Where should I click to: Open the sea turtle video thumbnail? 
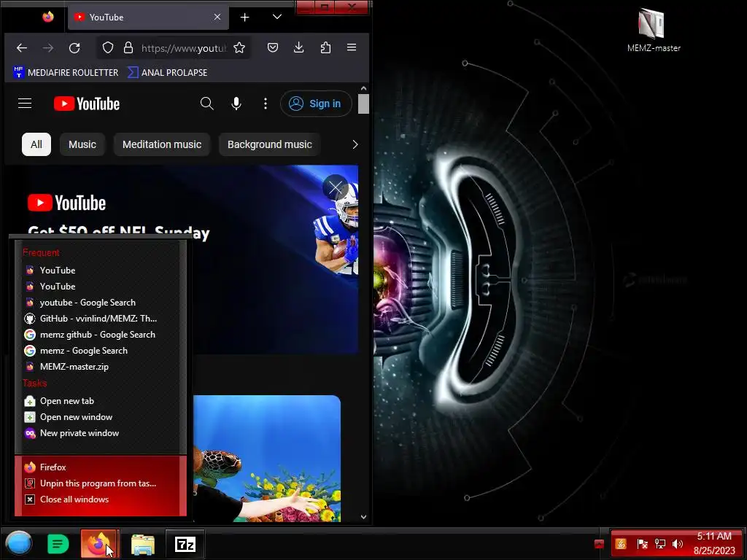267,458
